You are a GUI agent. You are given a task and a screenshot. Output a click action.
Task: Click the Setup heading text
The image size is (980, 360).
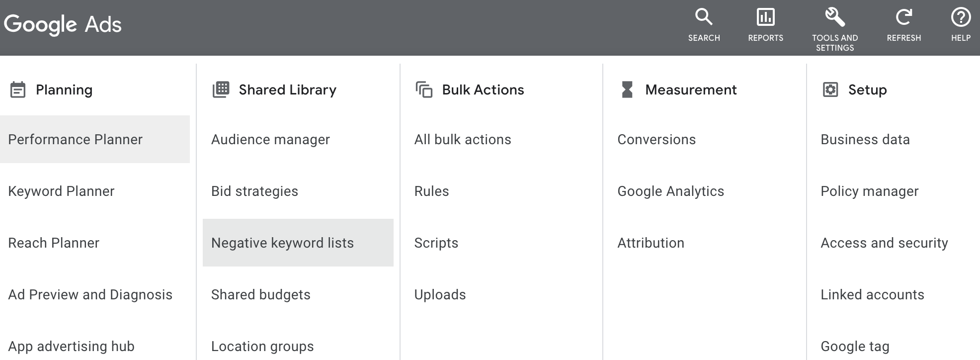868,90
